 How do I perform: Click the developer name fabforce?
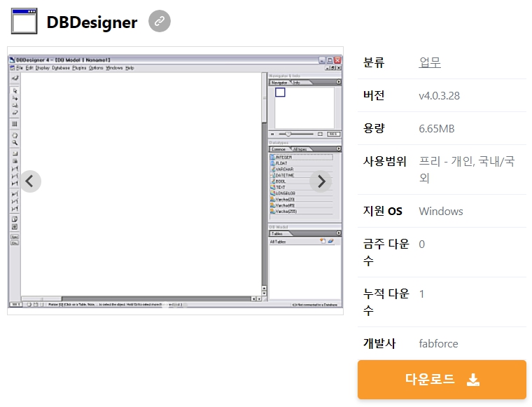point(438,343)
